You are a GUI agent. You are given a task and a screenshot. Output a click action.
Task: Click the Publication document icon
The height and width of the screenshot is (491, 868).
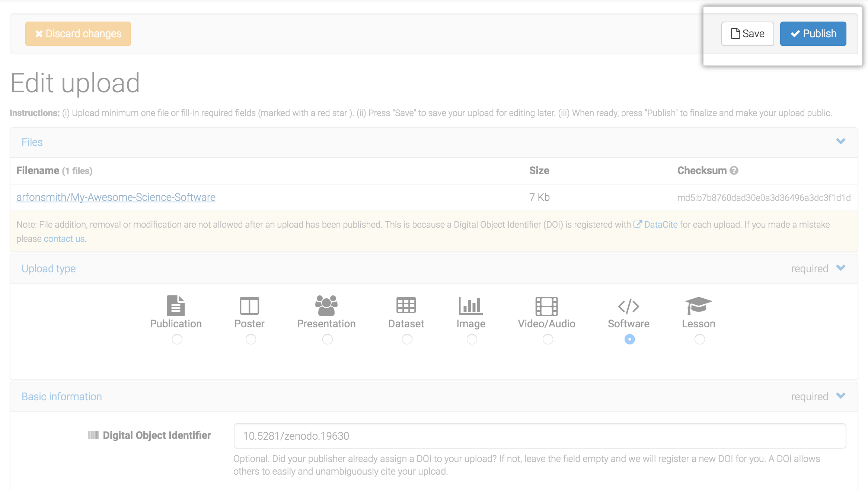pos(176,306)
